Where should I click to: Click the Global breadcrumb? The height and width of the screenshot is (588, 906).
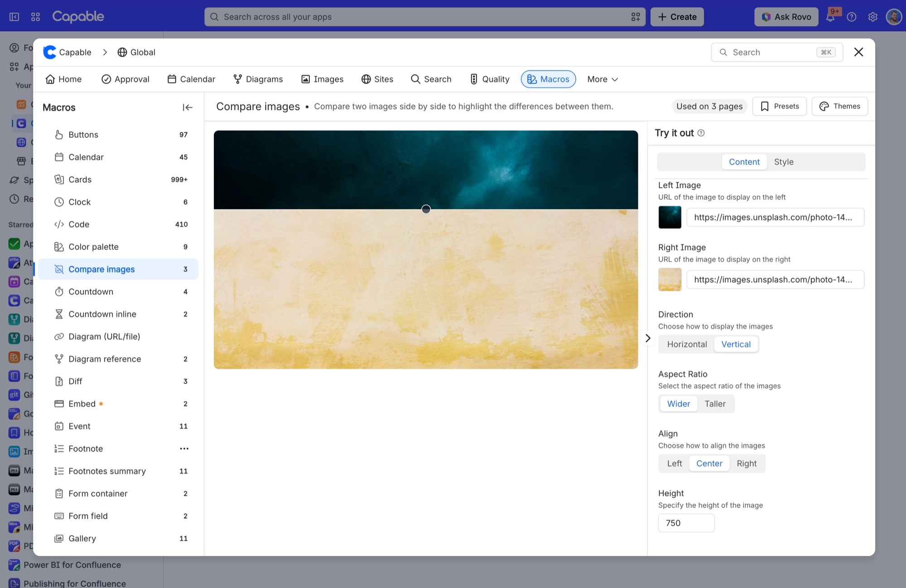(136, 52)
